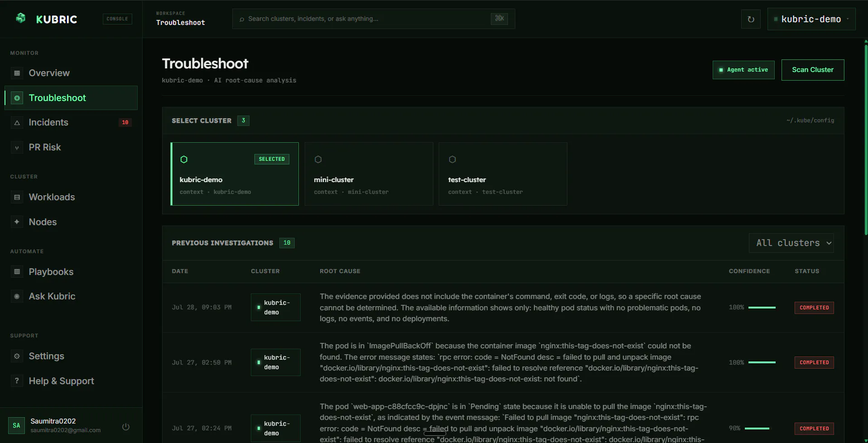Click the Settings gear icon
868x443 pixels.
click(17, 356)
